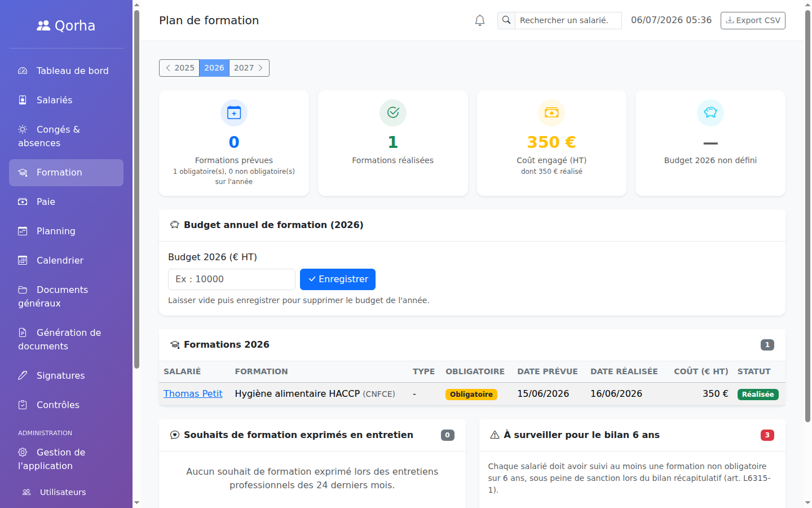812x508 pixels.
Task: Click the Coût engagé money icon
Action: pos(551,113)
